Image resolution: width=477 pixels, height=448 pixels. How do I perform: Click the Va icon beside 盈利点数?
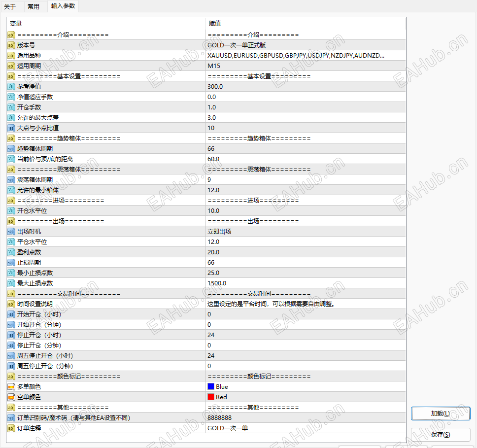tap(10, 252)
